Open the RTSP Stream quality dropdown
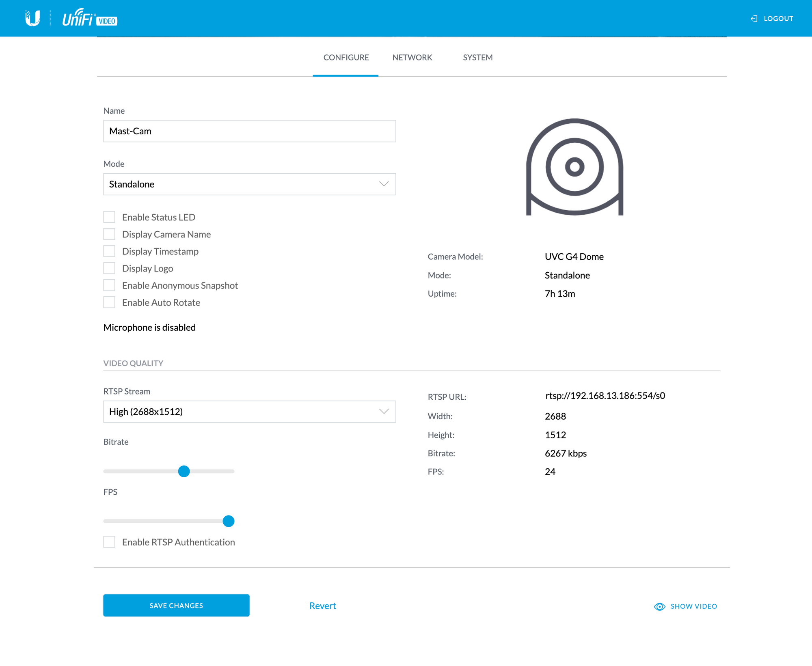This screenshot has width=812, height=666. click(x=250, y=411)
